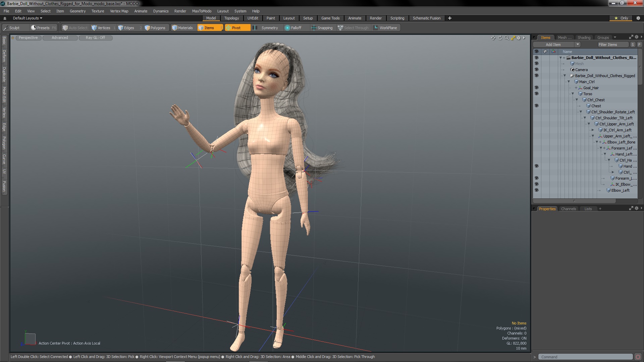Collapse the Ctrl_Chest tree node
This screenshot has height=362, width=644.
pos(577,100)
